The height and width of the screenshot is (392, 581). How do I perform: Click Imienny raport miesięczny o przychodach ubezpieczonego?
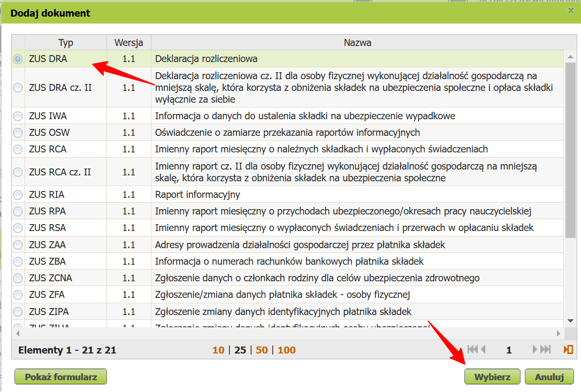[343, 211]
